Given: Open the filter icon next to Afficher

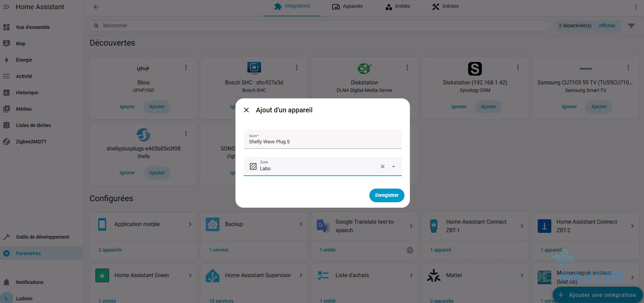Looking at the screenshot, I should point(631,26).
